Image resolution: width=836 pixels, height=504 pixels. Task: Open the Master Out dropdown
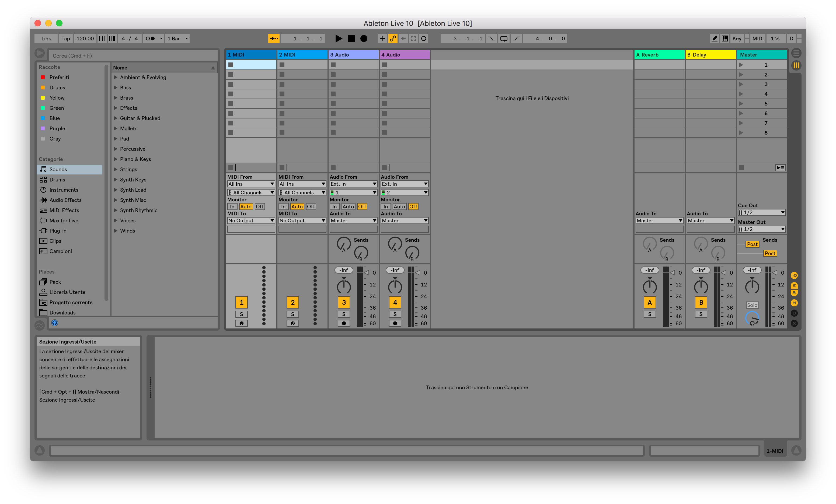coord(761,229)
